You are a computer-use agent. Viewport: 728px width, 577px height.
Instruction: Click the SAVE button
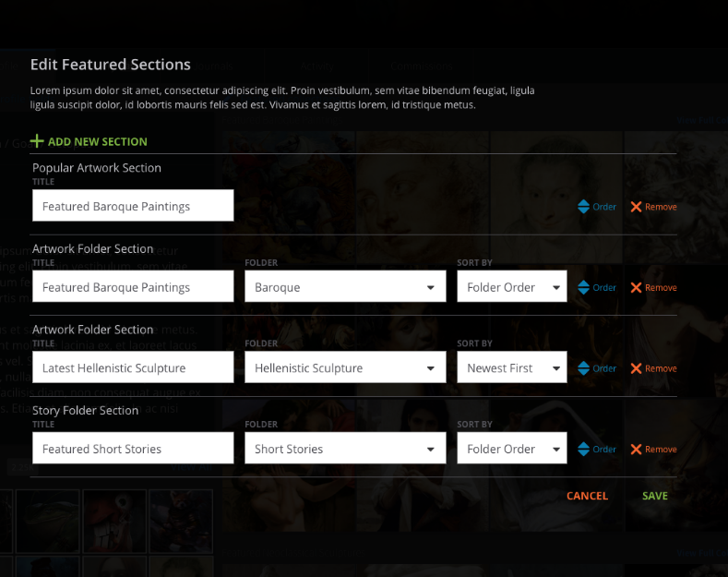[655, 496]
